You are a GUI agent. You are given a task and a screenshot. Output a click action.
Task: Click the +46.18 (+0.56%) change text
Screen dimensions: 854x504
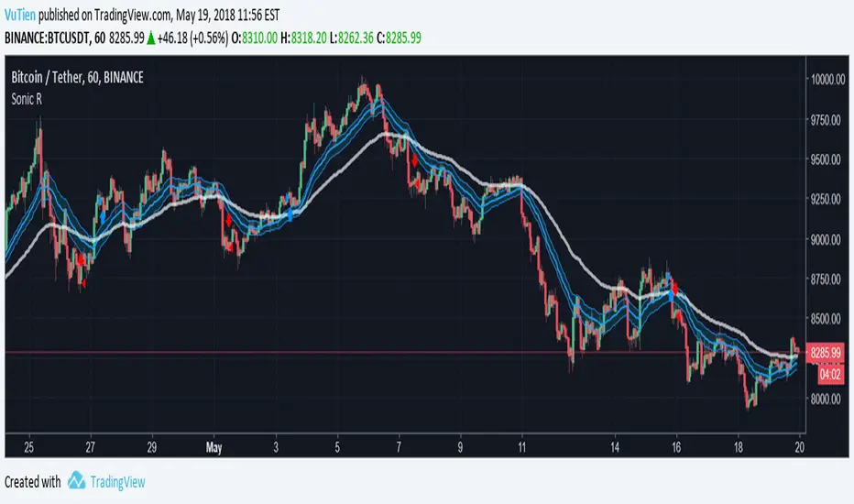click(192, 38)
